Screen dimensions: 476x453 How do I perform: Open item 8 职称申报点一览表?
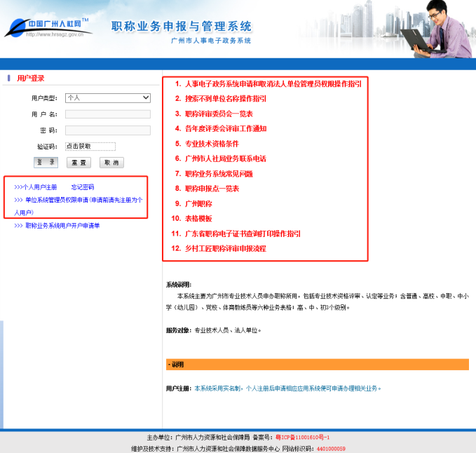click(212, 189)
